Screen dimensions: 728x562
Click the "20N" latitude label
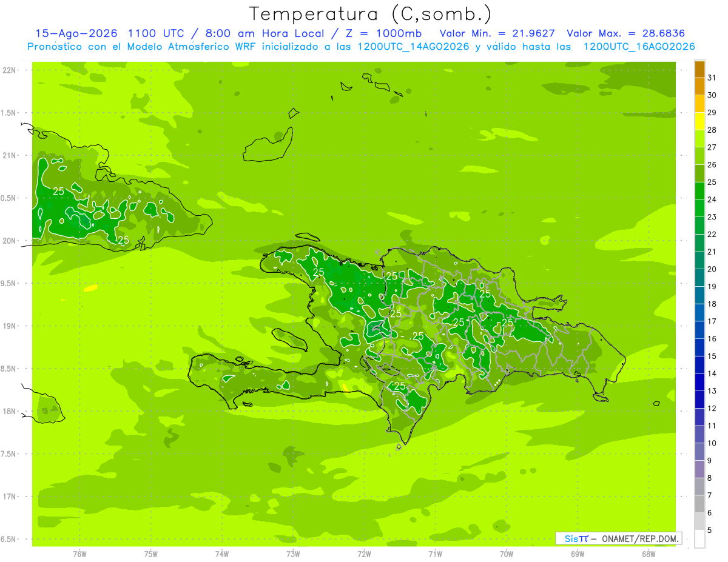pos(9,241)
